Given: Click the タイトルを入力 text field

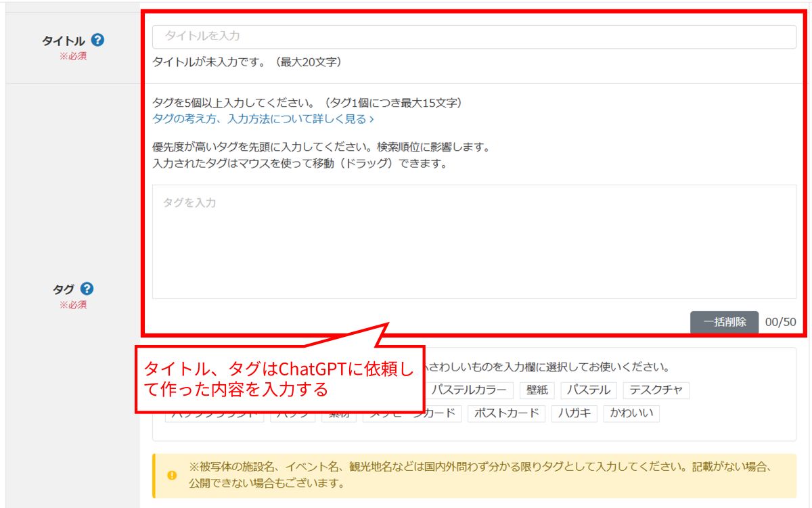Looking at the screenshot, I should [474, 37].
